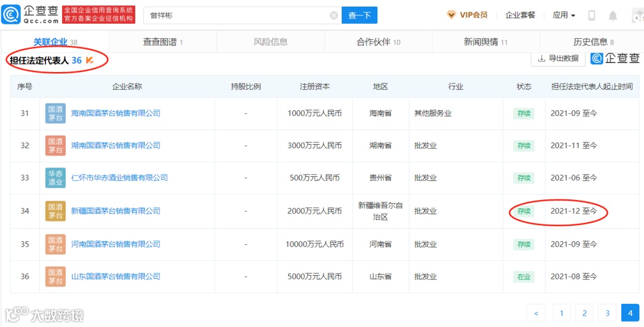Clear the search field with the X icon
The width and height of the screenshot is (644, 327).
pos(334,15)
